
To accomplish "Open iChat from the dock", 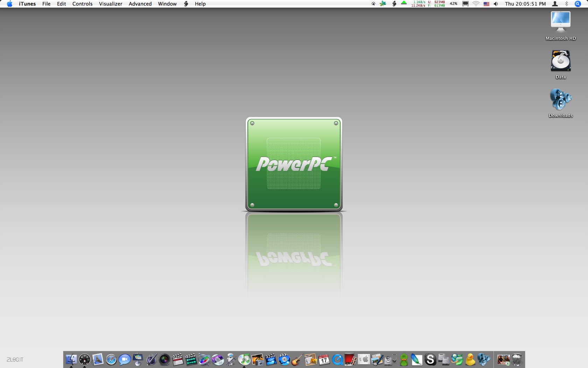I will [x=124, y=360].
